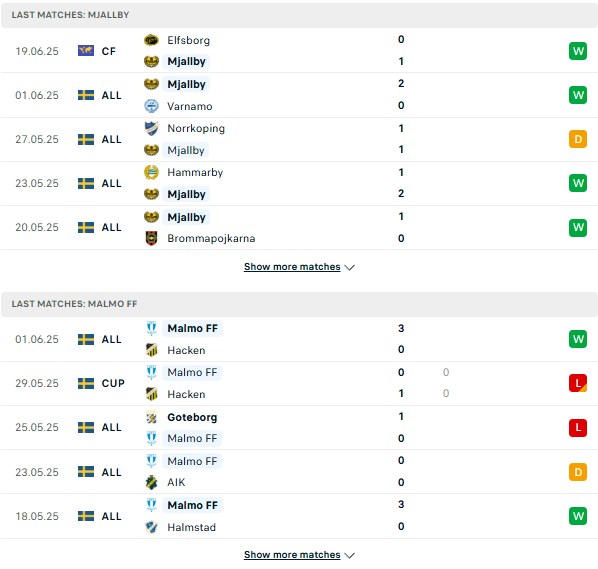Click the green W badge for Elfsborg match

pyautogui.click(x=578, y=51)
